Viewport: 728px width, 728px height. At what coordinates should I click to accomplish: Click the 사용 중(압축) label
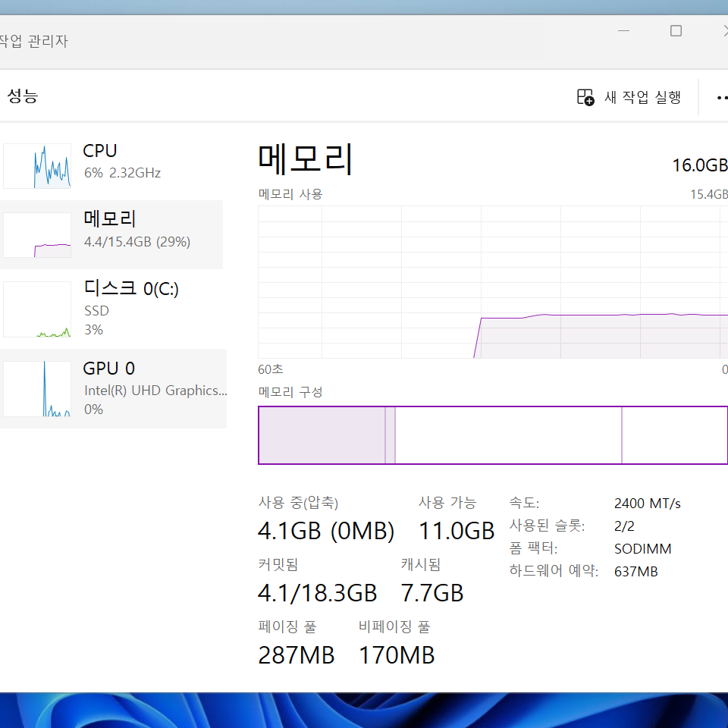click(298, 502)
